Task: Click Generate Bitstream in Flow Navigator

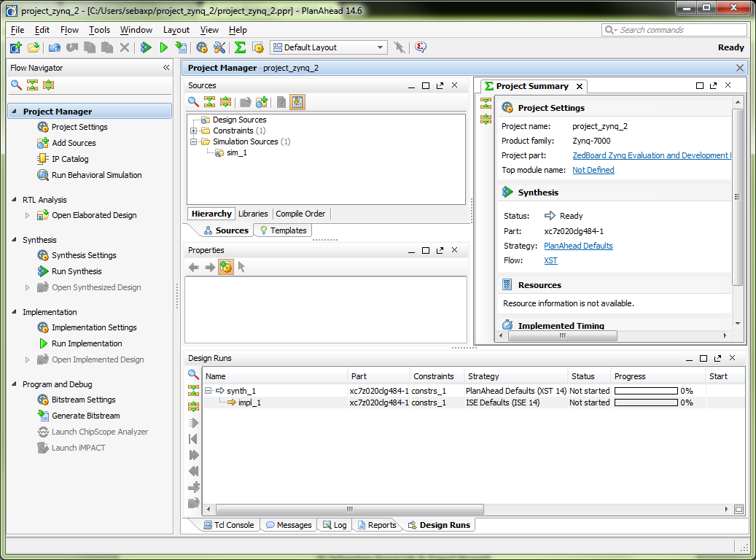Action: coord(86,416)
